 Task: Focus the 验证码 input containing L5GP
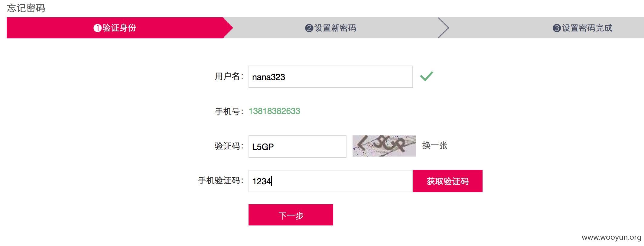(x=297, y=147)
